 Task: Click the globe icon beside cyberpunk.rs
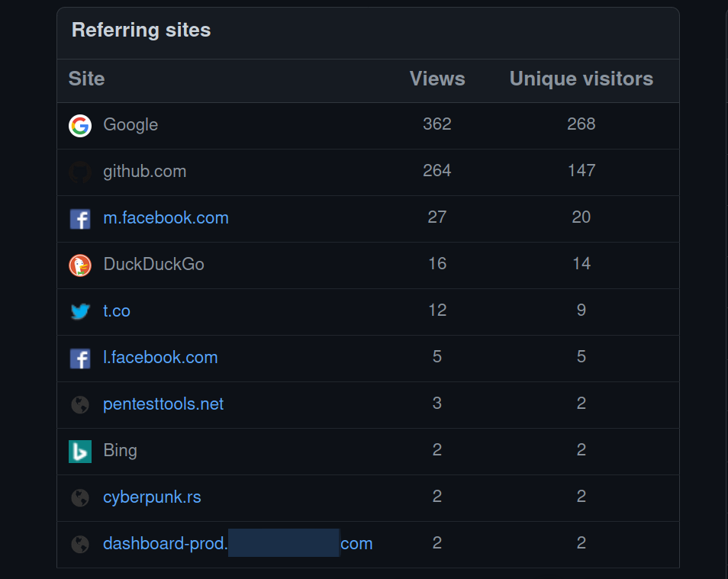(80, 497)
